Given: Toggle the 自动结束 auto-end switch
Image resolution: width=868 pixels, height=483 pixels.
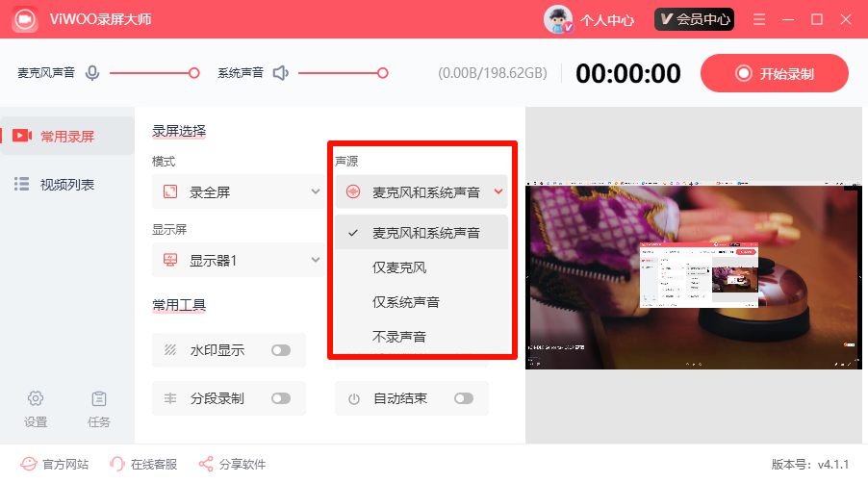Looking at the screenshot, I should click(464, 398).
